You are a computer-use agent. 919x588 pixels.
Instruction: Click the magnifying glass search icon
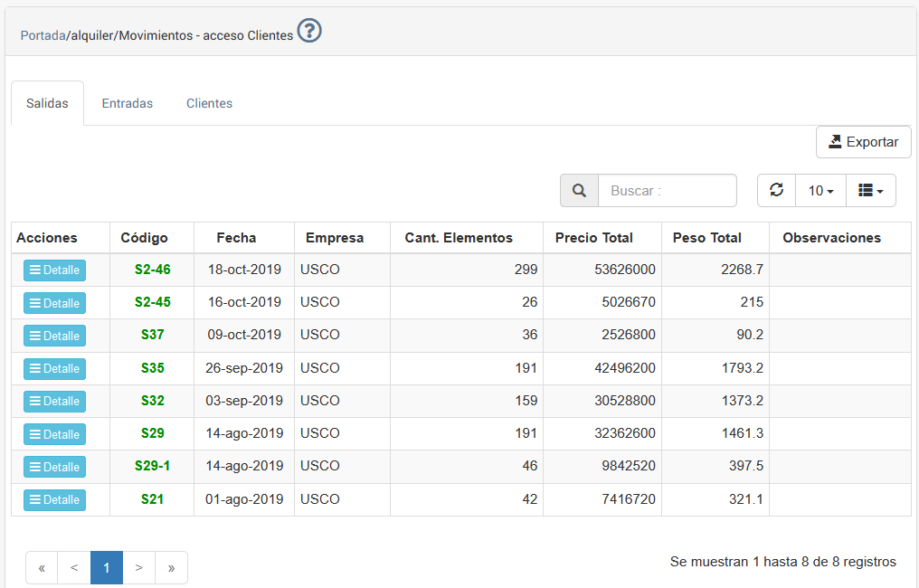[579, 191]
